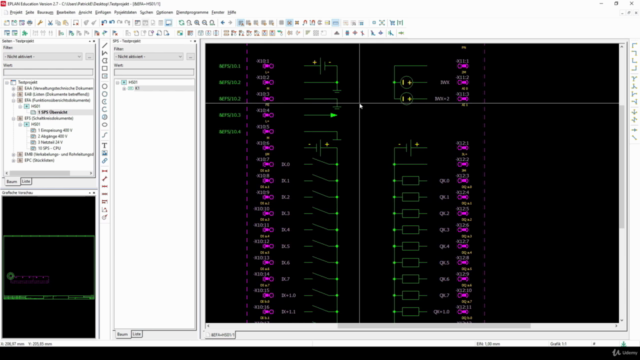640x360 pixels.
Task: Select page '10 SPS - CPU'
Action: pyautogui.click(x=49, y=148)
